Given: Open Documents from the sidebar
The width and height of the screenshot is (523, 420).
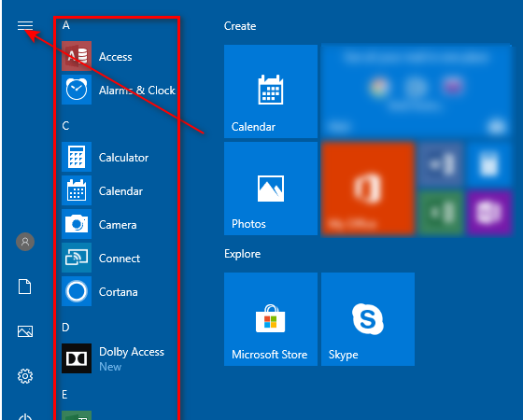Looking at the screenshot, I should [x=25, y=287].
